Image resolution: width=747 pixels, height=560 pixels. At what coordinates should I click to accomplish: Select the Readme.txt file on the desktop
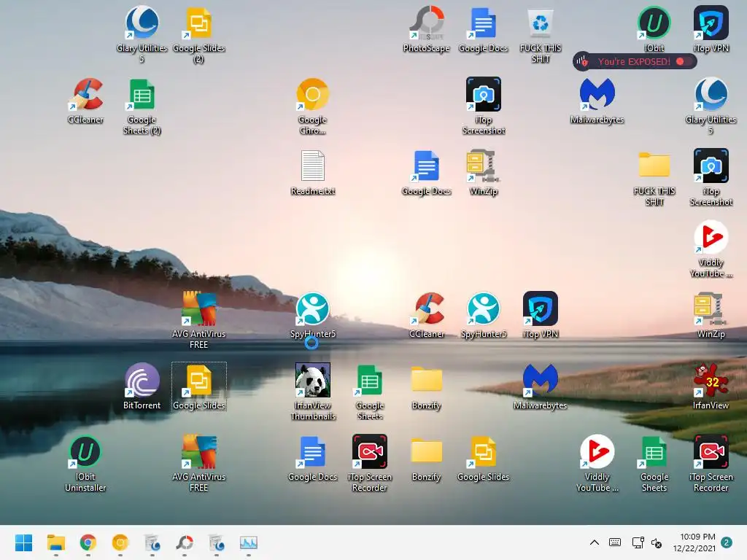tap(312, 172)
